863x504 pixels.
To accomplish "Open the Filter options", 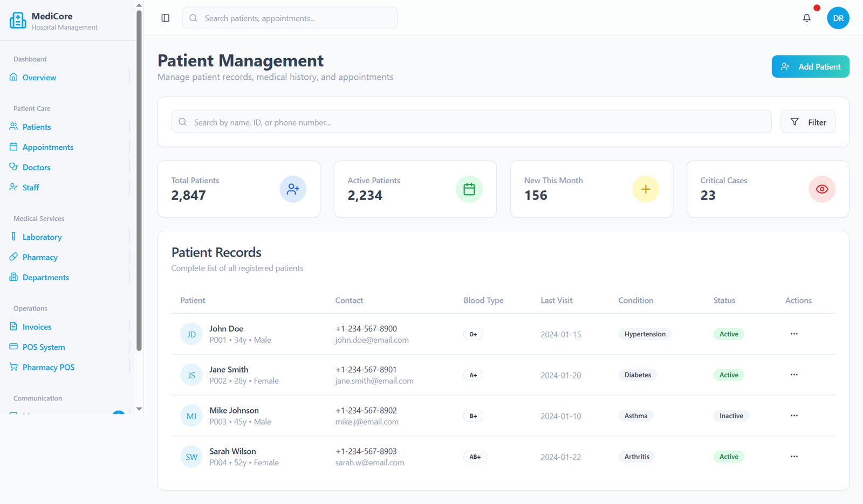I will (807, 122).
